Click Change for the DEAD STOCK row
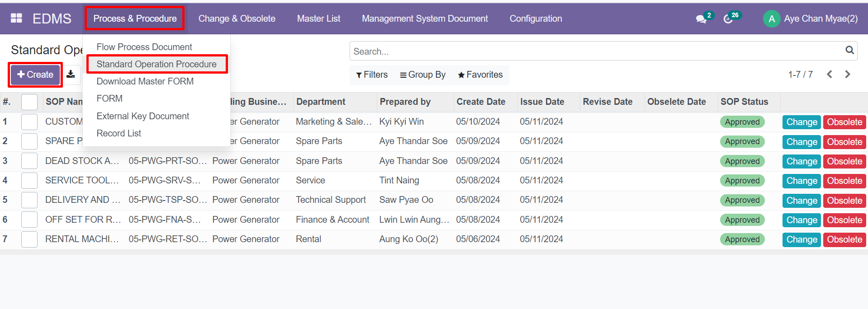 802,161
